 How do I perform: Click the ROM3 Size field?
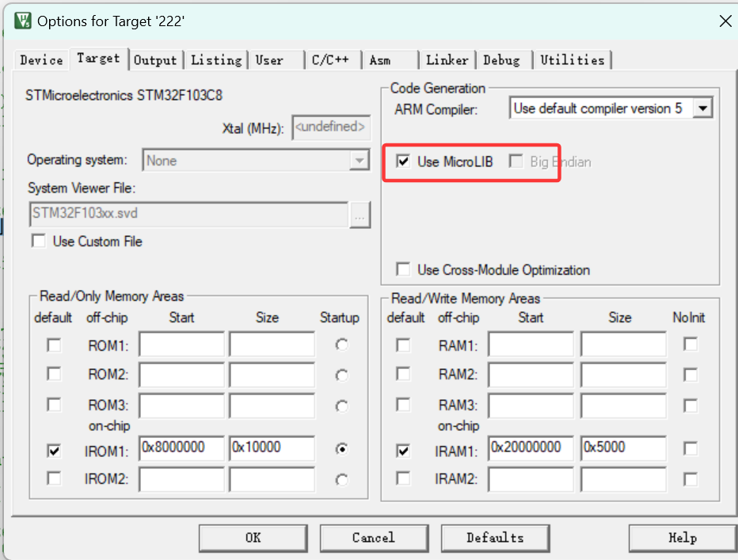272,406
